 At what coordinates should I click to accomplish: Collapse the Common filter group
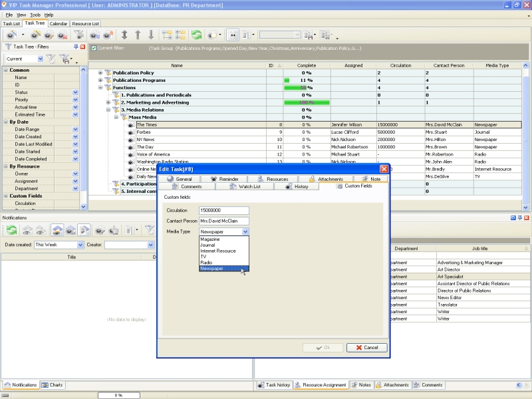(6, 70)
